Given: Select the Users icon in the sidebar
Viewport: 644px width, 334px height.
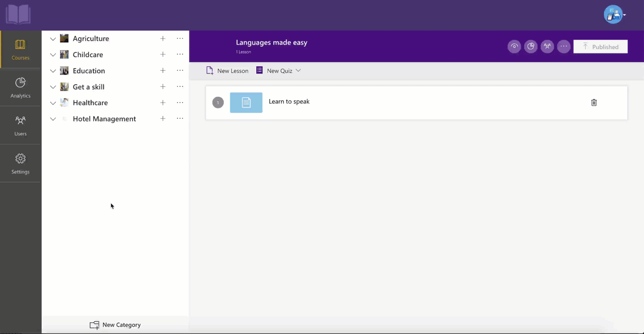Looking at the screenshot, I should click(20, 125).
